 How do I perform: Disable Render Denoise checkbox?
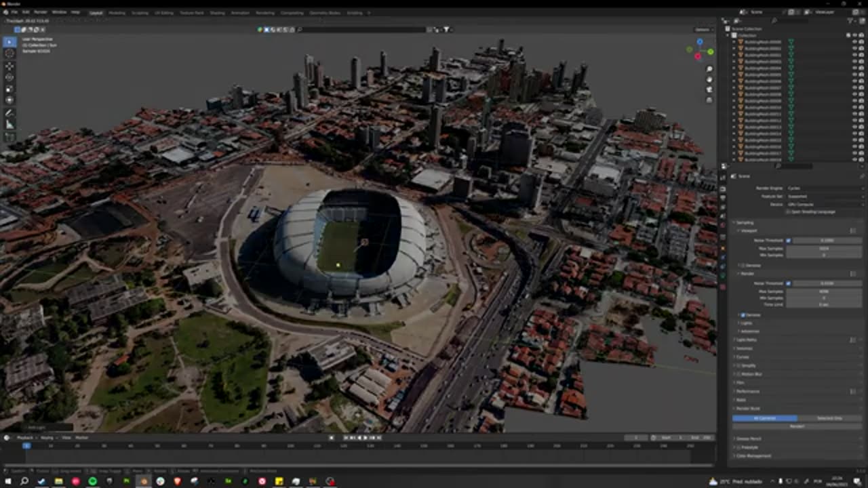pyautogui.click(x=743, y=315)
